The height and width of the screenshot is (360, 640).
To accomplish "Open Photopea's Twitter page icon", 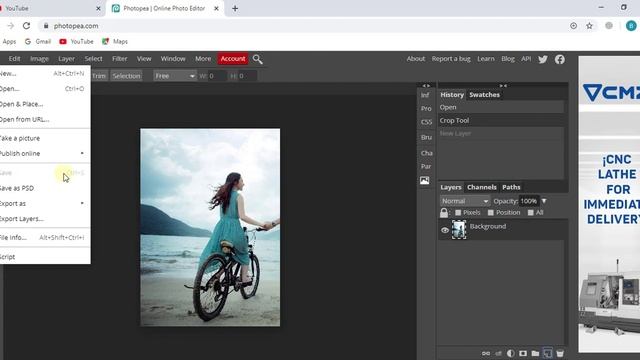I will (543, 59).
